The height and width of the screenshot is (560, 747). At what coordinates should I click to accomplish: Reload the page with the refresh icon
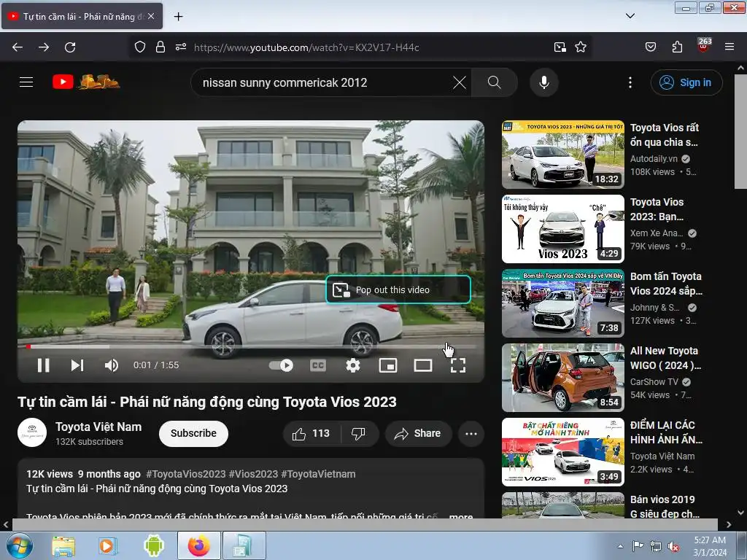70,47
